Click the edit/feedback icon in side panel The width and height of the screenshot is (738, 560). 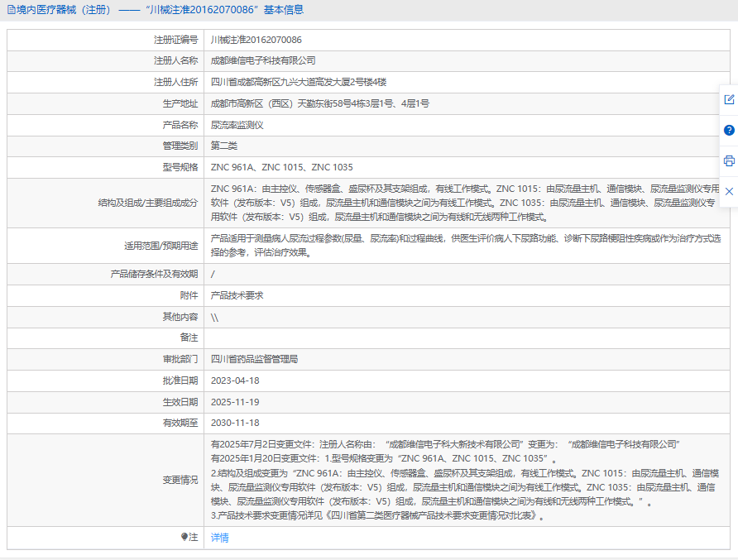(729, 99)
